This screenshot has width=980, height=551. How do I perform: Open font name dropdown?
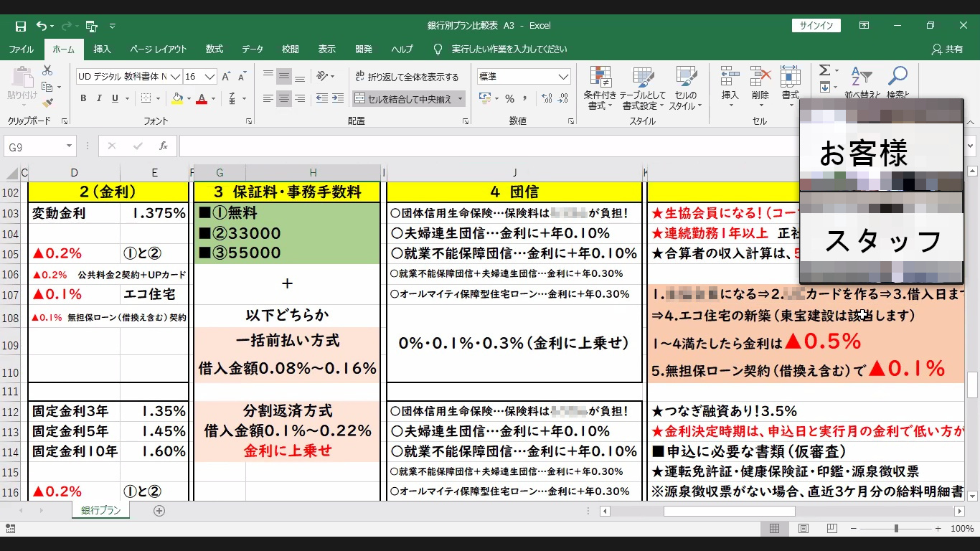click(176, 76)
